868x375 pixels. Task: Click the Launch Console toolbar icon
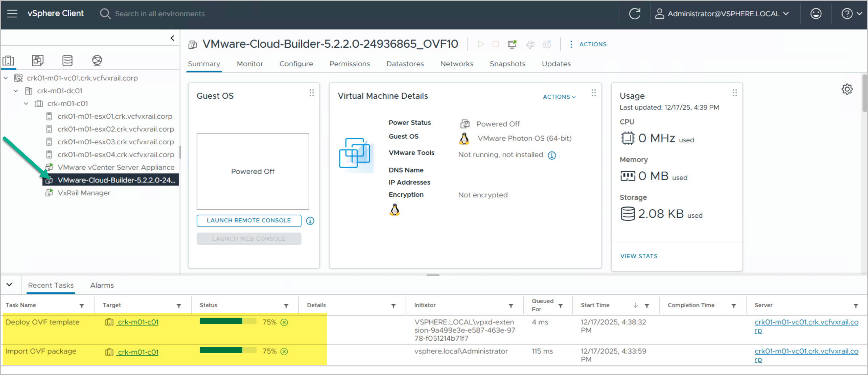click(x=512, y=44)
